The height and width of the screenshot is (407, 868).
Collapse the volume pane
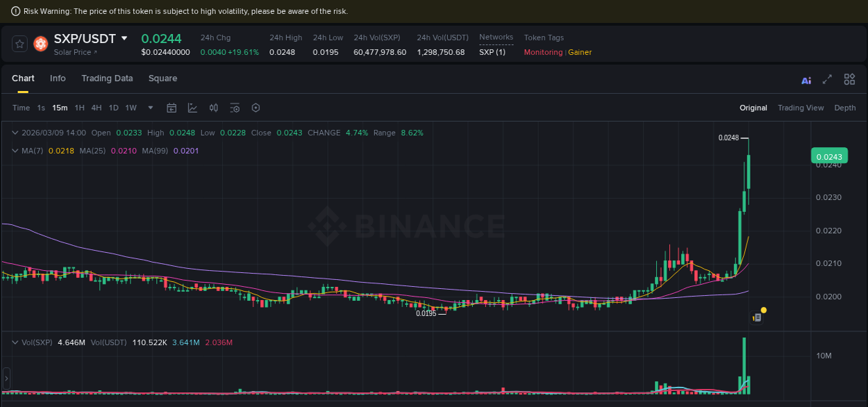pos(14,342)
